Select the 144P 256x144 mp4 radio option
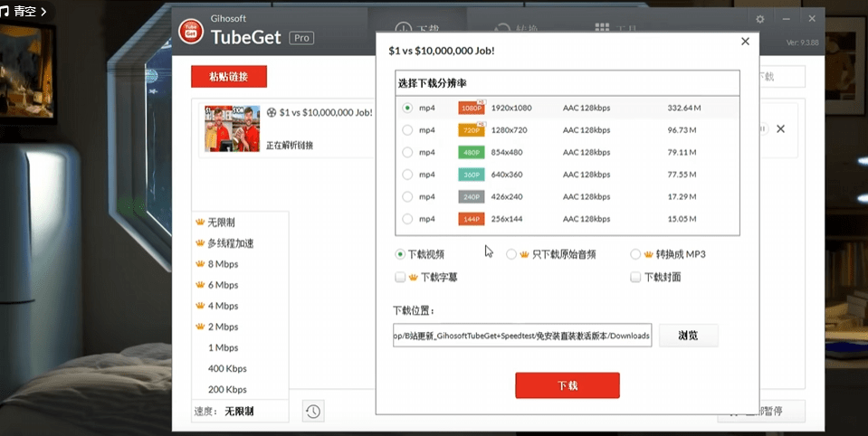The height and width of the screenshot is (436, 868). pos(407,219)
